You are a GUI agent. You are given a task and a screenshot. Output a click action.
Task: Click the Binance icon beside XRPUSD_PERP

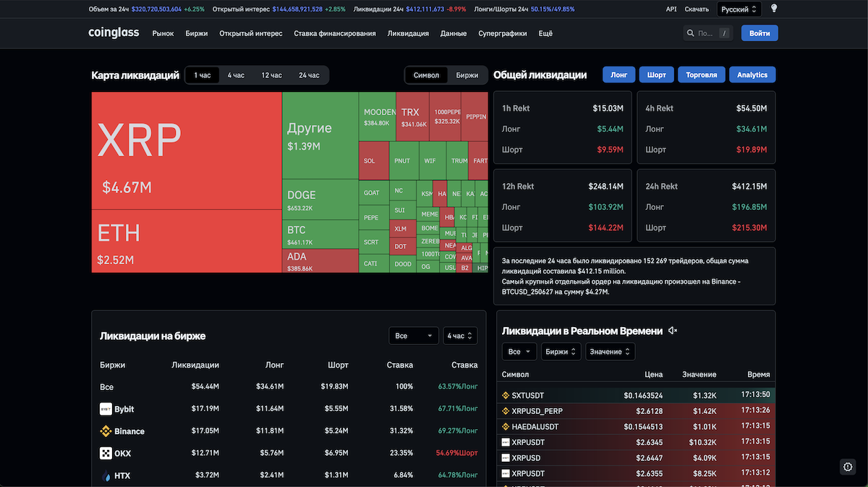(x=506, y=411)
